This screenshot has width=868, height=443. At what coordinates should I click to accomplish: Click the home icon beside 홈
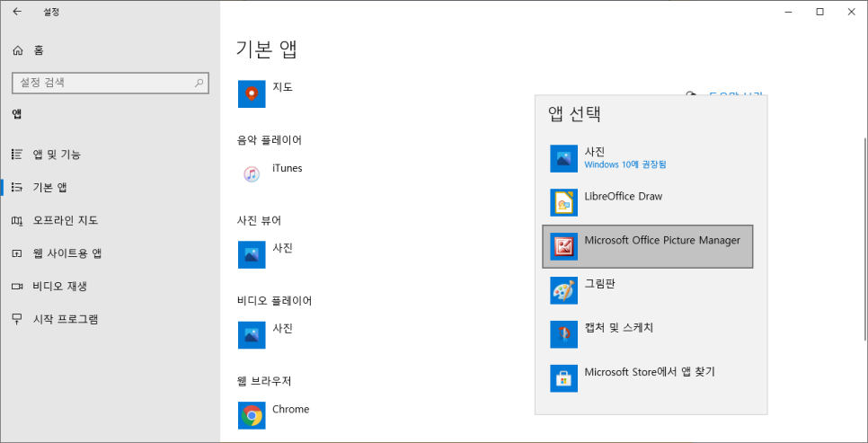(17, 50)
